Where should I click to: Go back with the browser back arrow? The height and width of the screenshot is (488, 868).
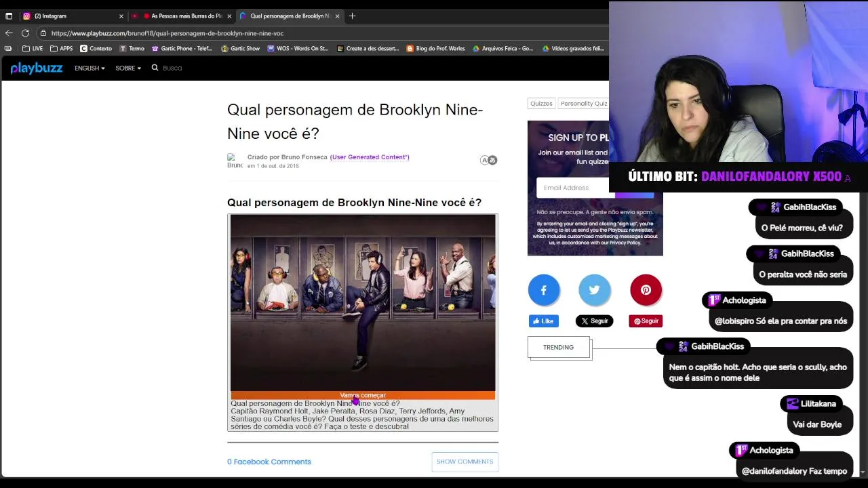[x=9, y=33]
